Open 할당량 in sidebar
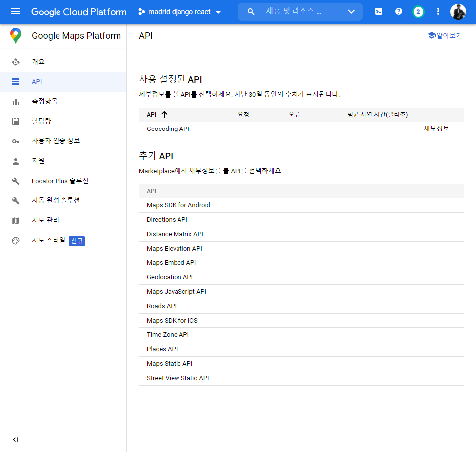 point(63,121)
